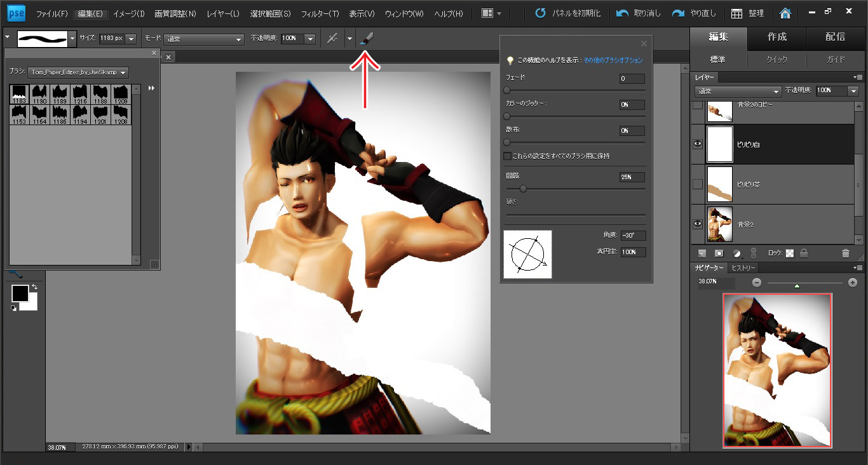Select brush preset 1183
The width and height of the screenshot is (868, 465).
point(19,95)
